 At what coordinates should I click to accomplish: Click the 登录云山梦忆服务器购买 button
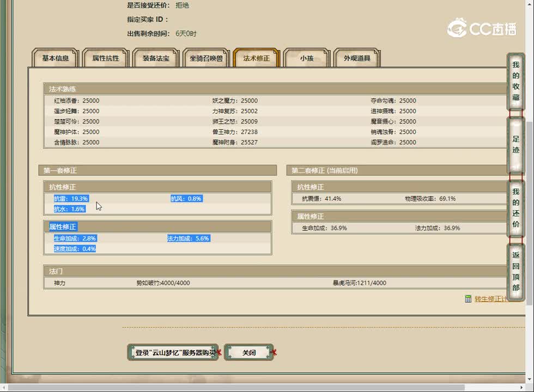tap(173, 352)
